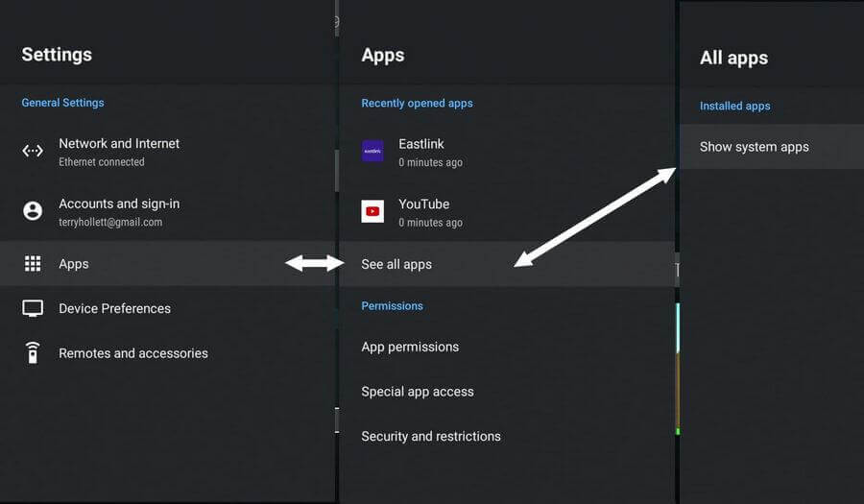Click the YouTube app icon
The height and width of the screenshot is (504, 864).
click(x=372, y=211)
